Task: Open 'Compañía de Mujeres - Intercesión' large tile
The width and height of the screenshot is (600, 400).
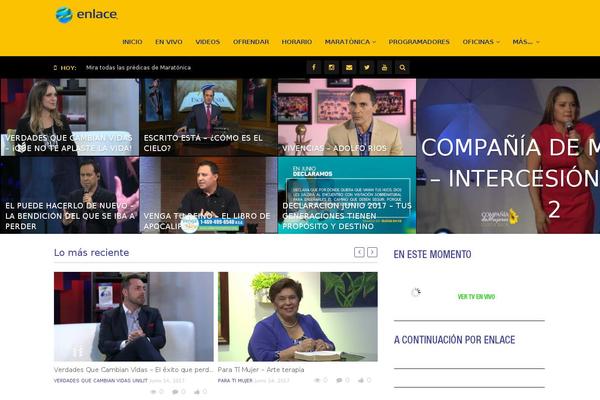Action: [508, 156]
